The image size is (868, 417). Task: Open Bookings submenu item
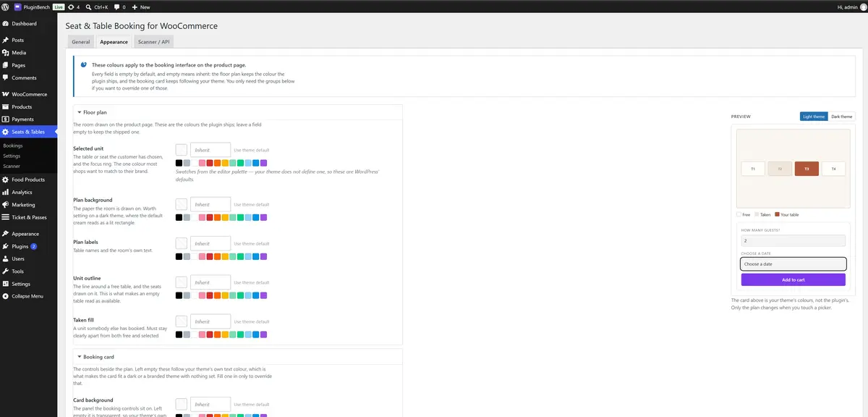13,146
